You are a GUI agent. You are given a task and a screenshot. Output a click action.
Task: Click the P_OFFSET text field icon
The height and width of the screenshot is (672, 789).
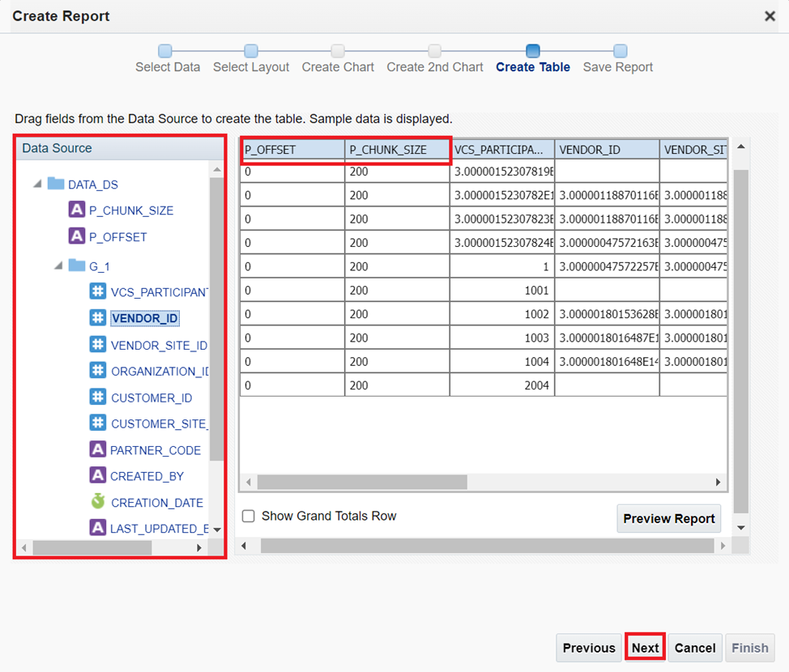[76, 236]
